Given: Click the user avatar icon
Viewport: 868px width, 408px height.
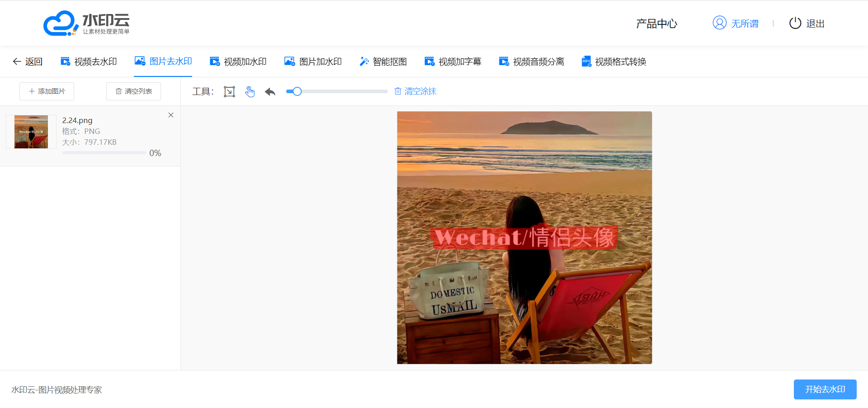Looking at the screenshot, I should 719,23.
